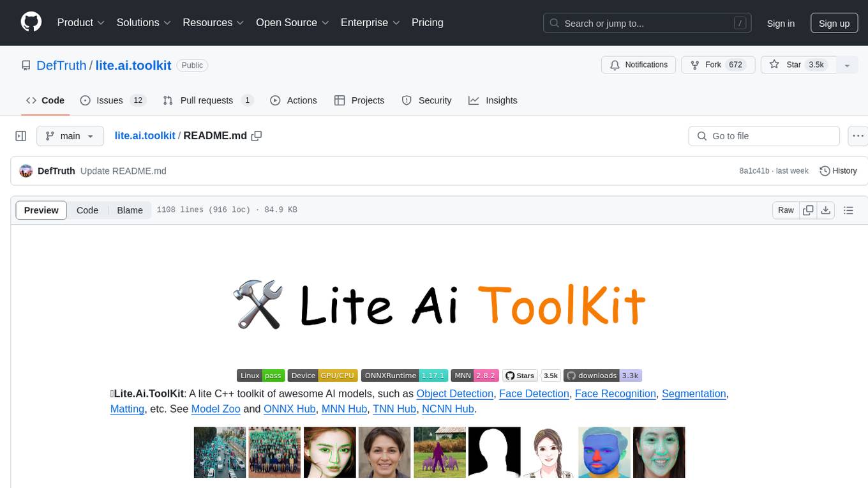Click the Notifications bell button

point(639,65)
